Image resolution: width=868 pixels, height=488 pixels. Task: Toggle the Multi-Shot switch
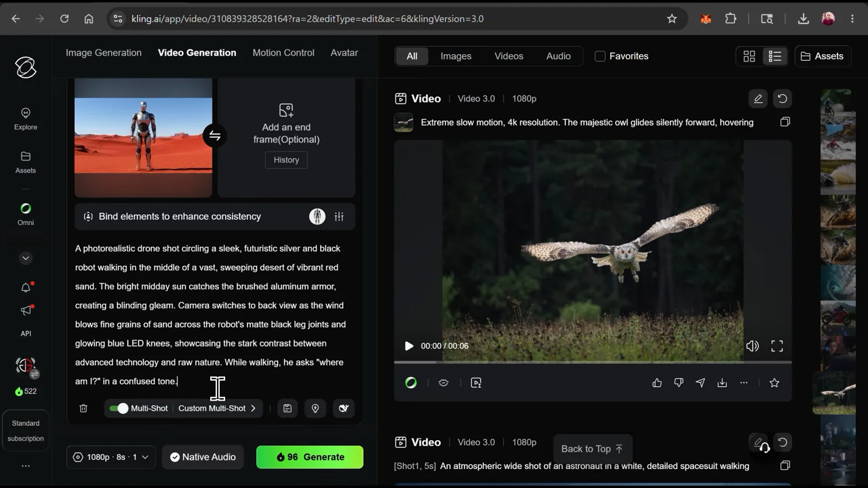click(119, 408)
